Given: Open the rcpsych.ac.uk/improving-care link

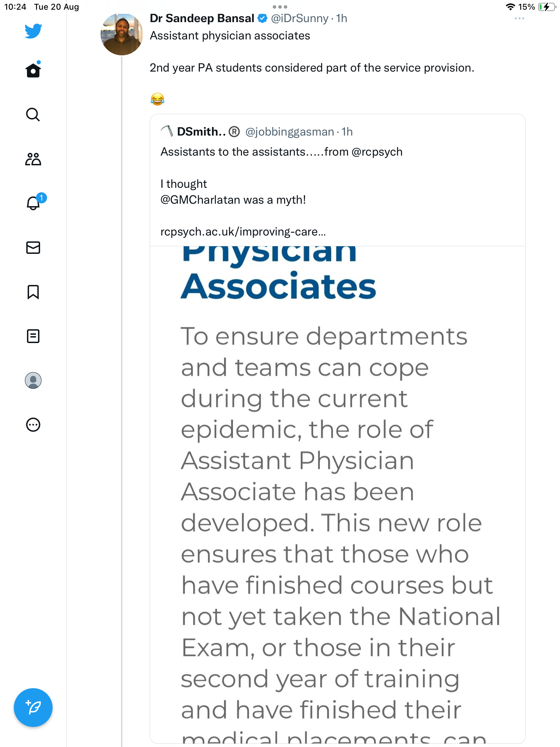Looking at the screenshot, I should click(243, 231).
